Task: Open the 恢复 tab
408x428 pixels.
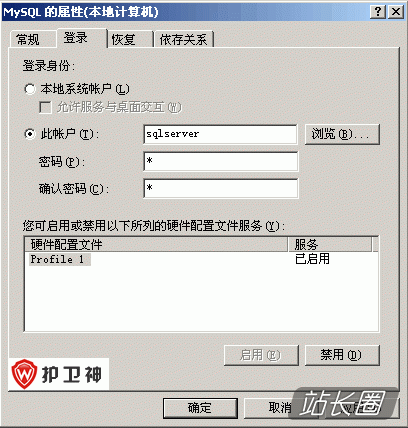Action: point(123,39)
